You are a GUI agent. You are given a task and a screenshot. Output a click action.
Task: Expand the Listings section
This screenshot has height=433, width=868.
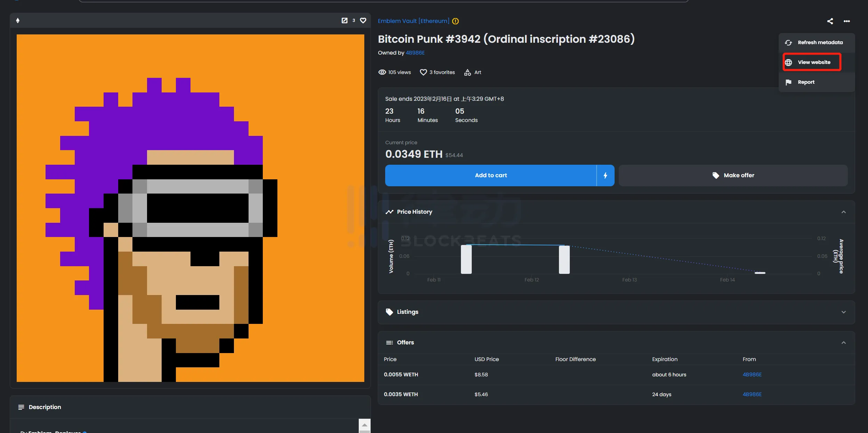[x=843, y=312]
